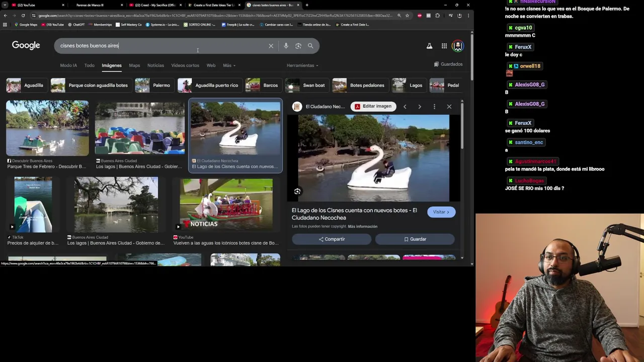Viewport: 644px width, 362px height.
Task: Open the Freepik bookmark
Action: [238, 25]
